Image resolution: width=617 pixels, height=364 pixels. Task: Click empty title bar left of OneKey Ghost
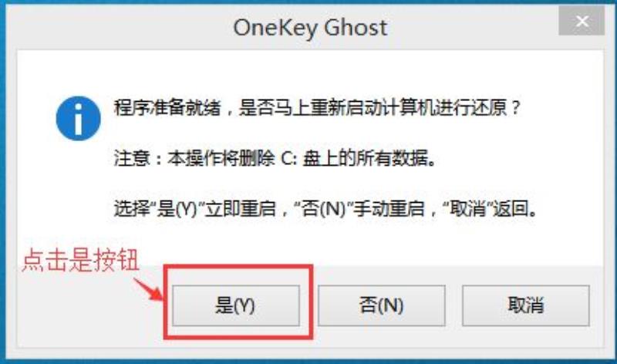tap(118, 28)
